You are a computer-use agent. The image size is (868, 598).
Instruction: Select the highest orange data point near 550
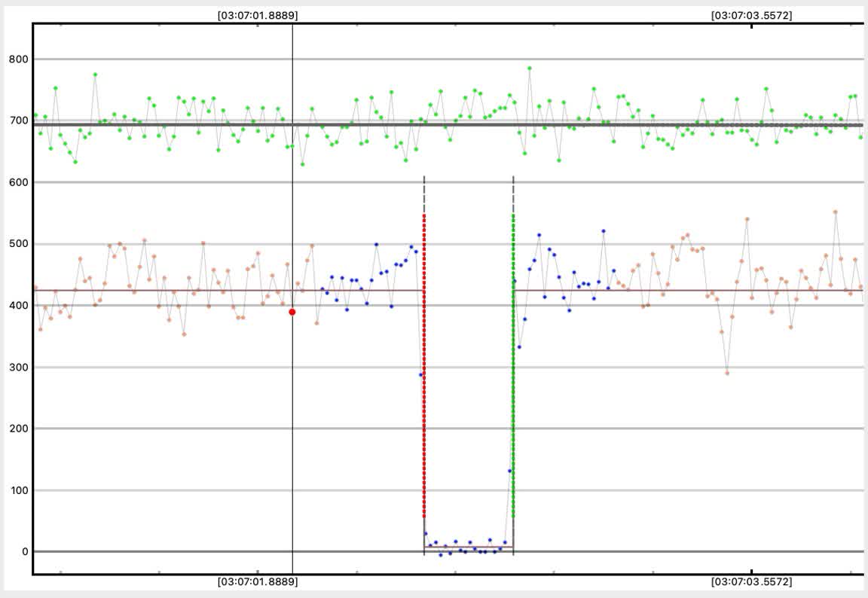(x=835, y=212)
